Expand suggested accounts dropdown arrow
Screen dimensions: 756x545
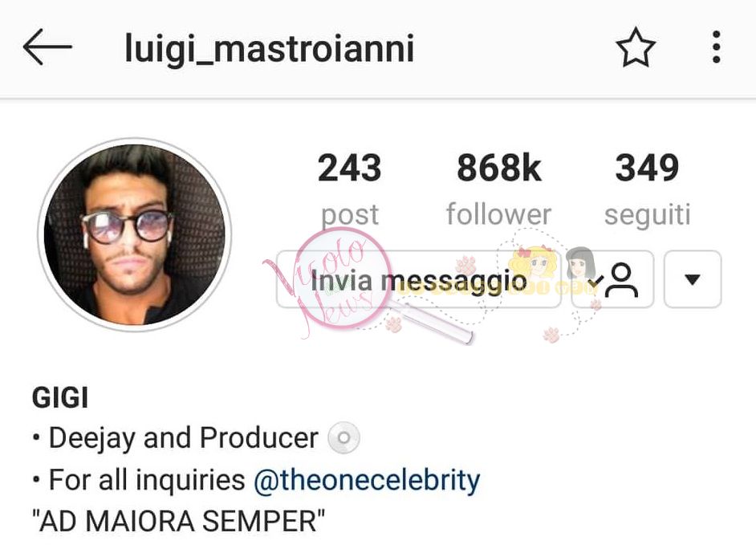point(693,279)
